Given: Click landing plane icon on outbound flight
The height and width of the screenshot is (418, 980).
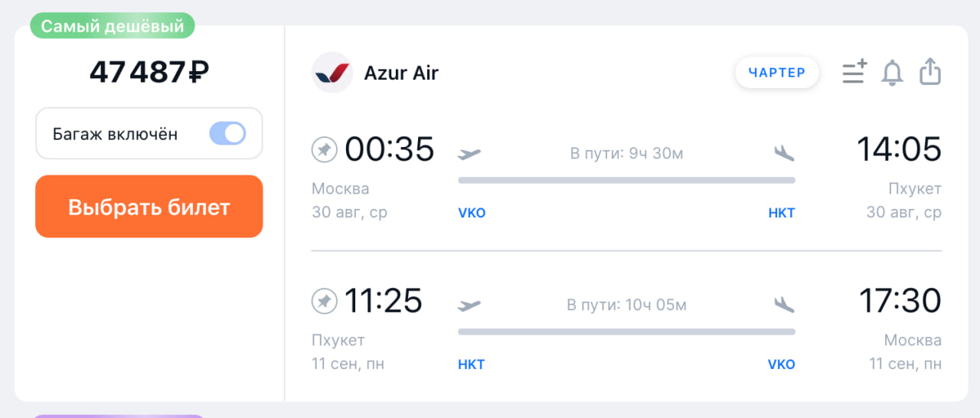Looking at the screenshot, I should pyautogui.click(x=784, y=153).
